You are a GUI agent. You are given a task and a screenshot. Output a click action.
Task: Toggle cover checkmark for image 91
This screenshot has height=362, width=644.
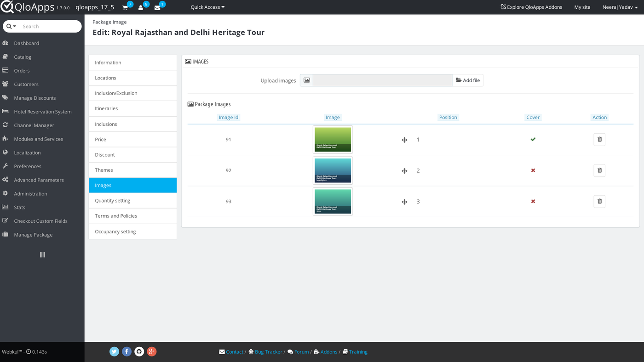pos(533,139)
